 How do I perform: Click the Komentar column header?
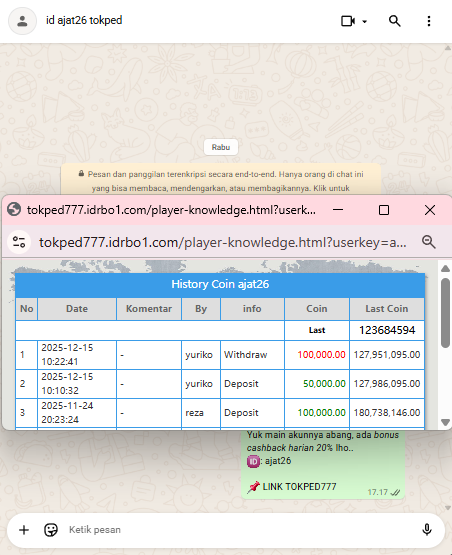[x=149, y=309]
